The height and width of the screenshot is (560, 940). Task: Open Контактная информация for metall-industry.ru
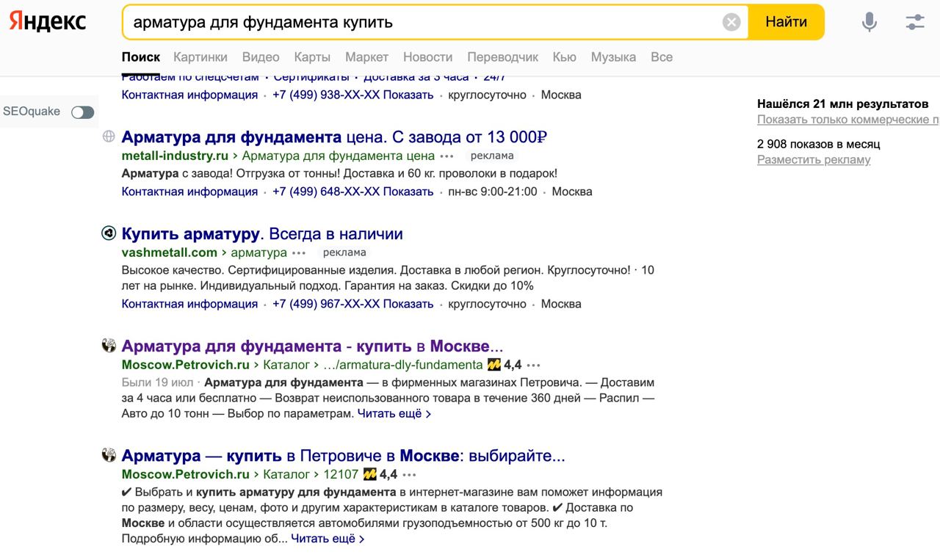(189, 192)
